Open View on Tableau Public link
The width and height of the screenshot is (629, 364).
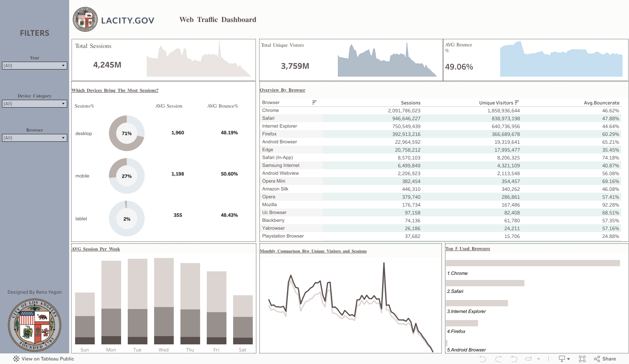click(x=48, y=359)
